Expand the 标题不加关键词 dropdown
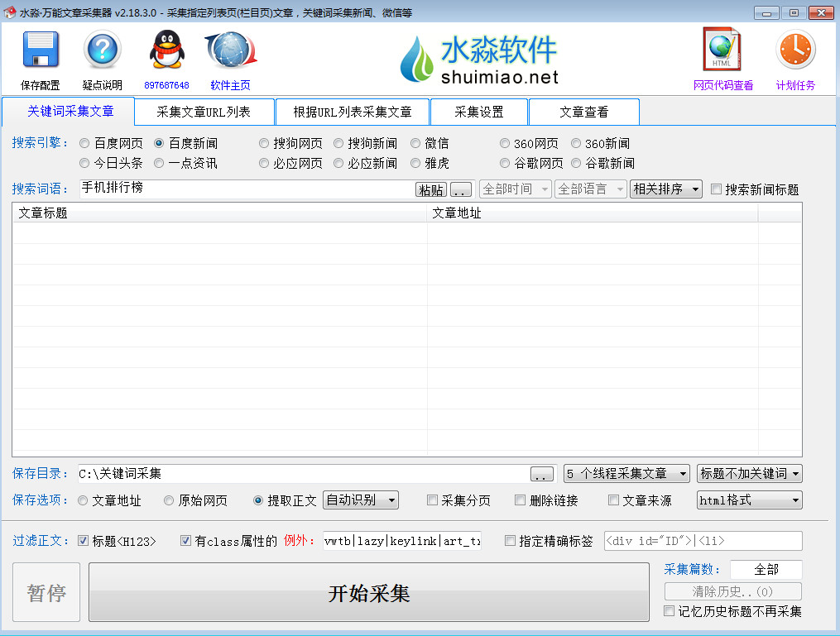Image resolution: width=840 pixels, height=636 pixels. click(750, 474)
